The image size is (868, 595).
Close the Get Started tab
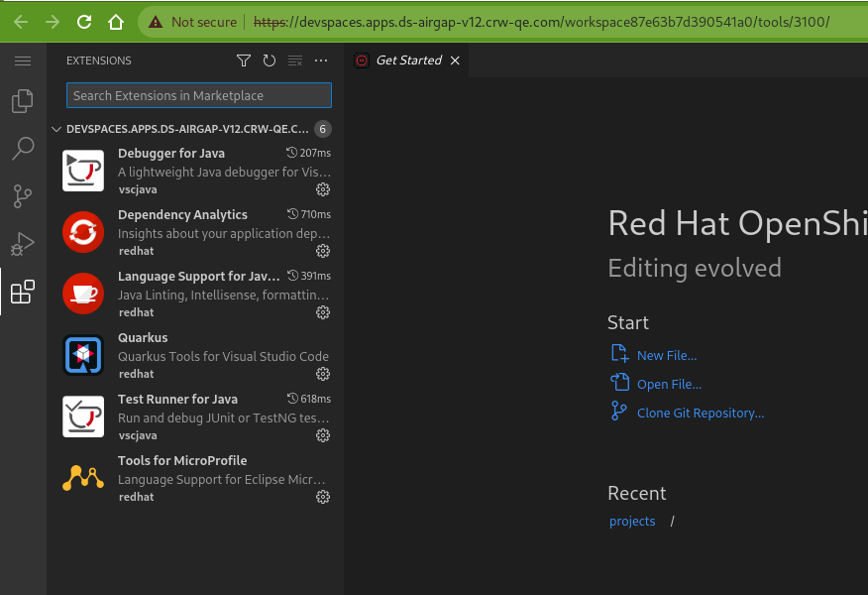pos(455,60)
